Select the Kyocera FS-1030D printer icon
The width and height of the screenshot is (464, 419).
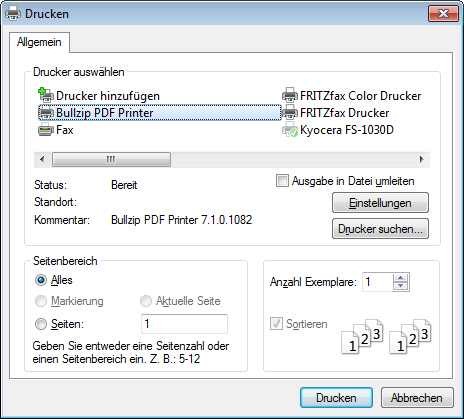[290, 130]
